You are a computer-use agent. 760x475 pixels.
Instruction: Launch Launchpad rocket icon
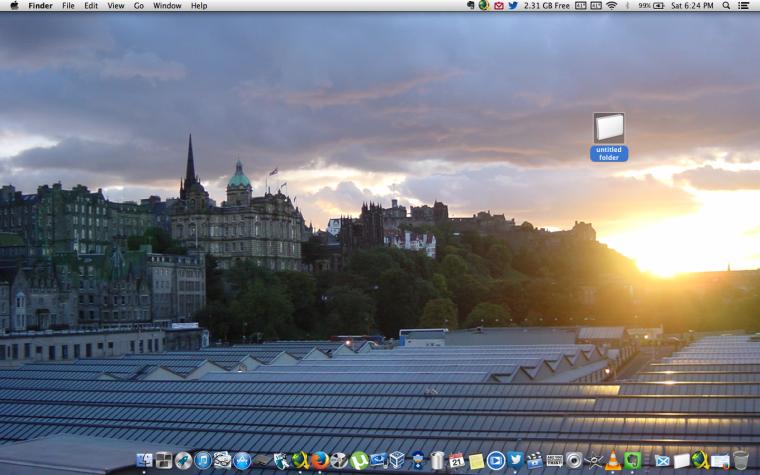pos(183,460)
